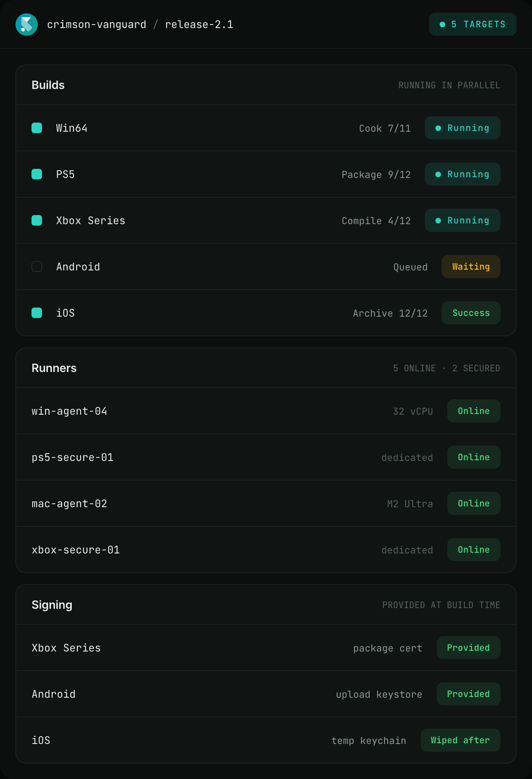Click the Running badge in the Compile 4/12 row
The image size is (532, 779).
(462, 220)
